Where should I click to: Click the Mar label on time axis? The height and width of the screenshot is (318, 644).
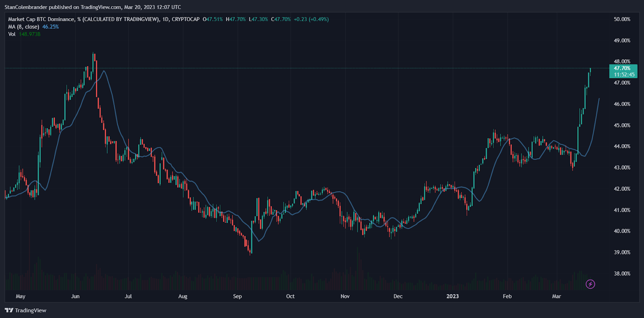[556, 296]
